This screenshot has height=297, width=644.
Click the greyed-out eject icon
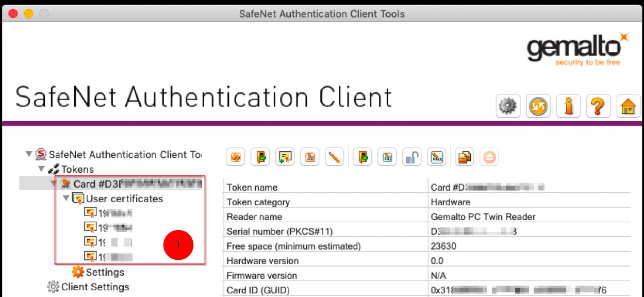click(x=489, y=157)
